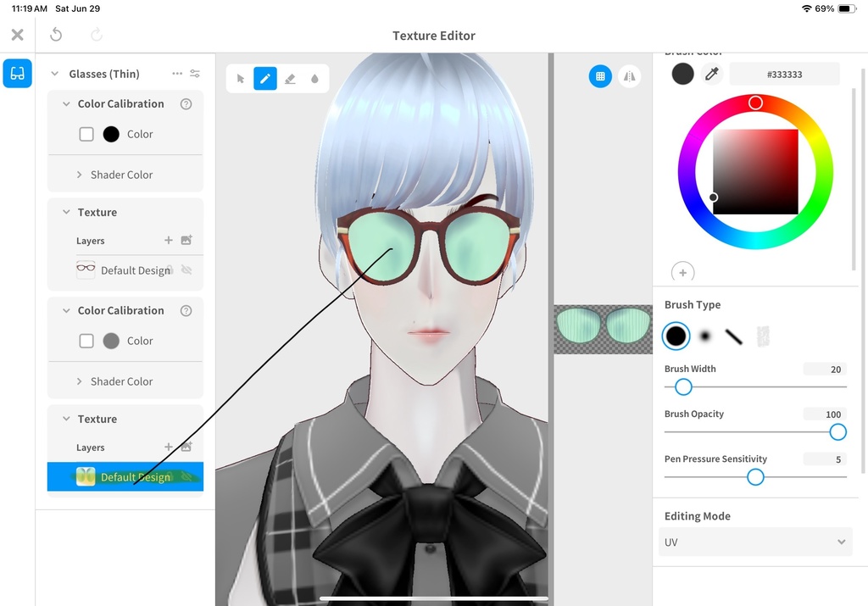Import image layer in first Texture
Screen dimensions: 868x606
[186, 240]
